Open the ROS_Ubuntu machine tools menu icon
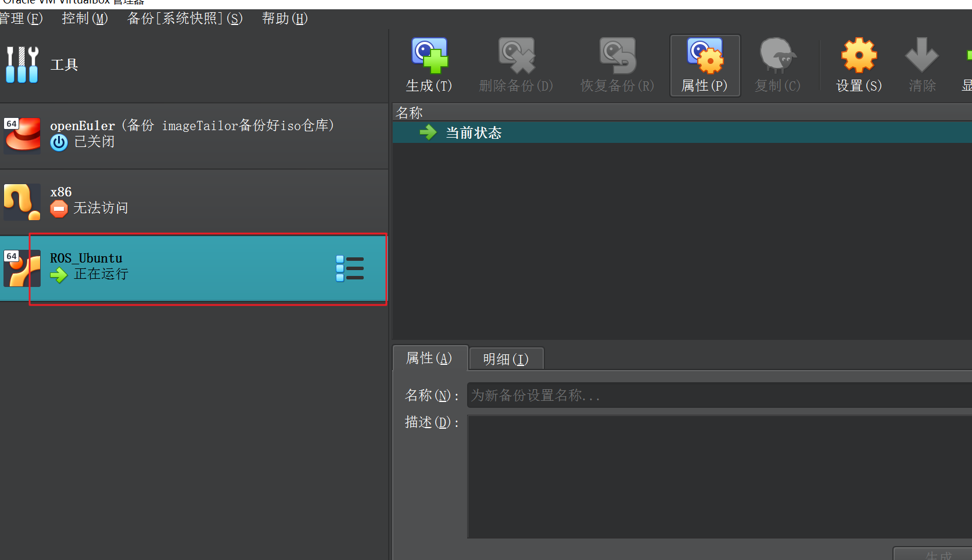Image resolution: width=972 pixels, height=560 pixels. [x=350, y=269]
